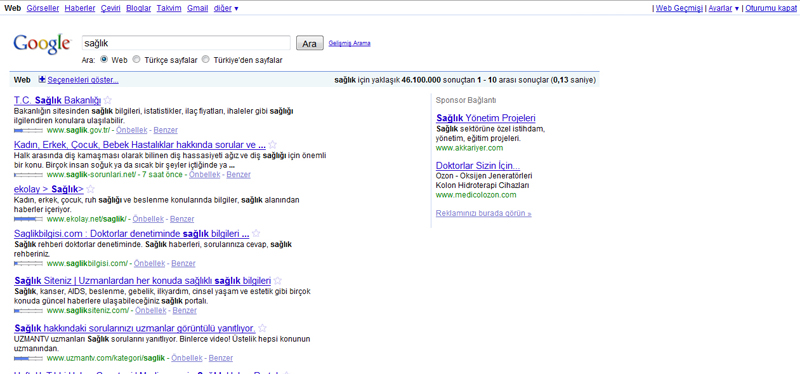This screenshot has width=800, height=374.
Task: Open the Sağlık Yönetim Projeleri sponsored link
Action: point(486,118)
